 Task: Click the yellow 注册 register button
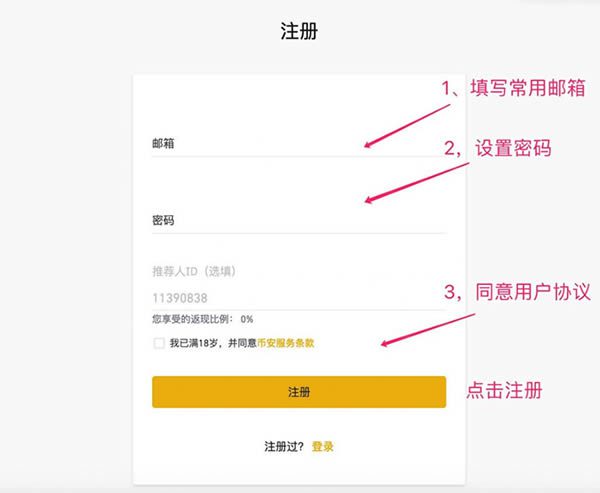click(299, 392)
